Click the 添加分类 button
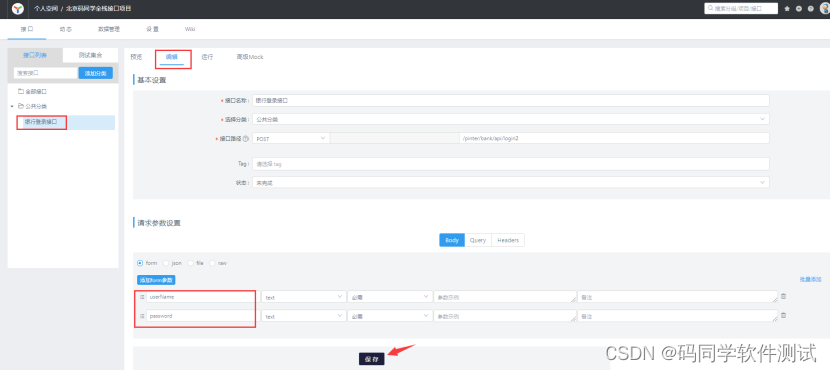Screen dimensions: 832x372 [96, 73]
